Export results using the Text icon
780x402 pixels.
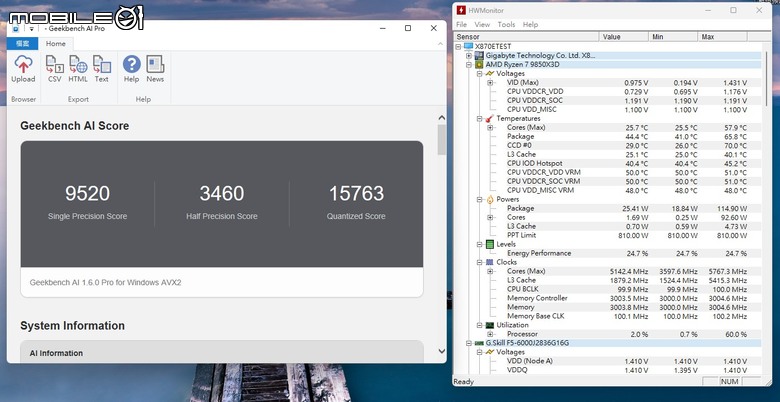pyautogui.click(x=102, y=67)
